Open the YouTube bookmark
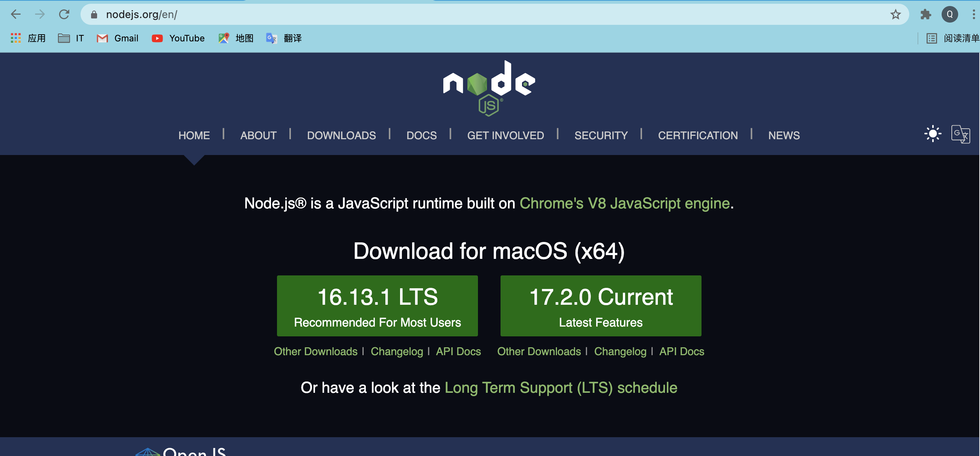Screen dimensions: 980x456 178,38
